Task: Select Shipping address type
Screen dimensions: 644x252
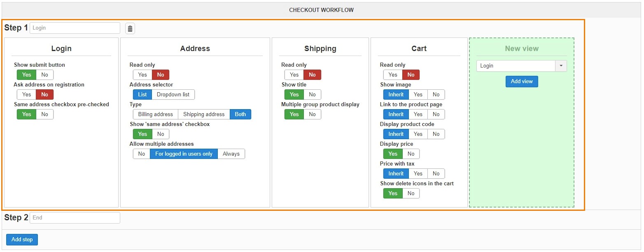Action: [204, 114]
